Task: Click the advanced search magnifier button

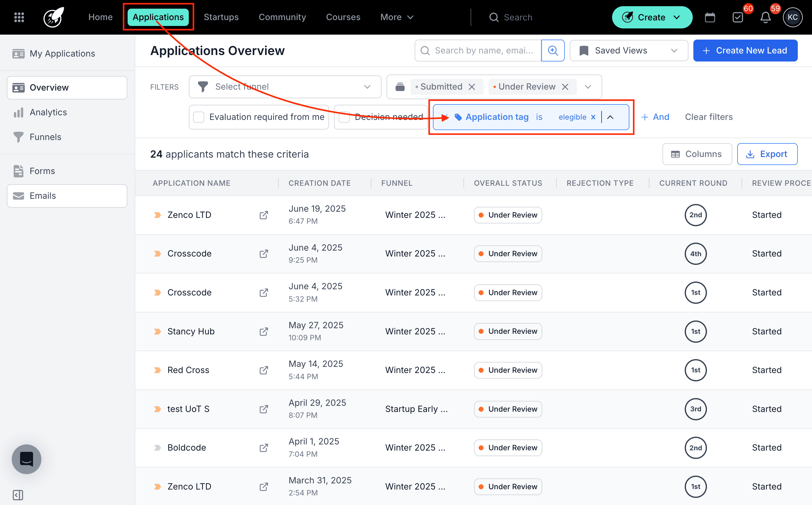Action: pyautogui.click(x=552, y=50)
